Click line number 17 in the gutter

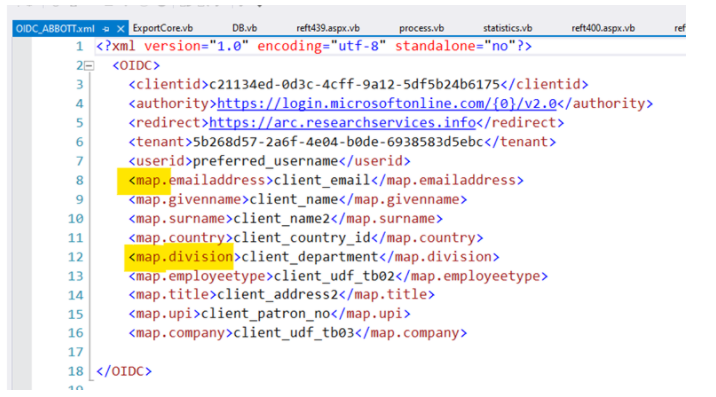click(76, 352)
